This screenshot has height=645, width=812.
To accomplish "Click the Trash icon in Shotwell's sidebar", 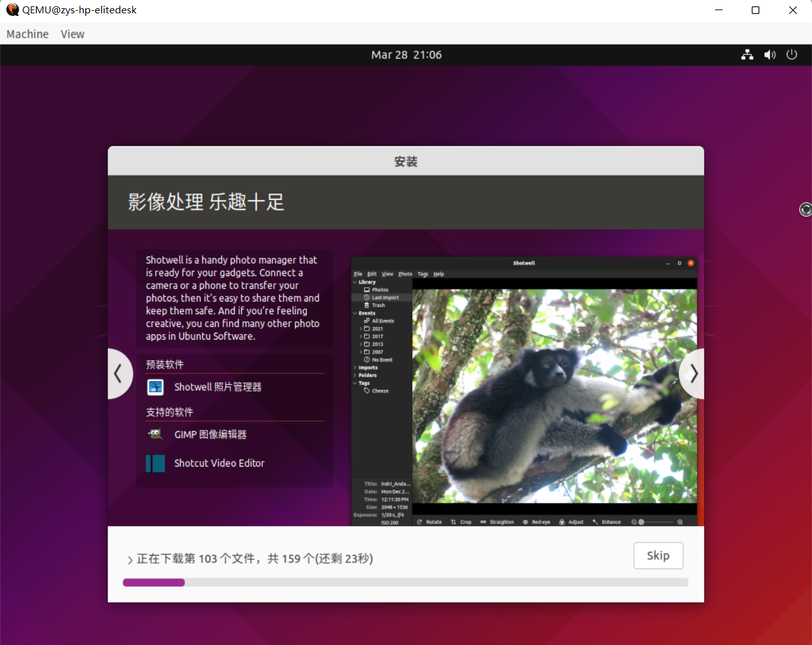I will point(368,305).
